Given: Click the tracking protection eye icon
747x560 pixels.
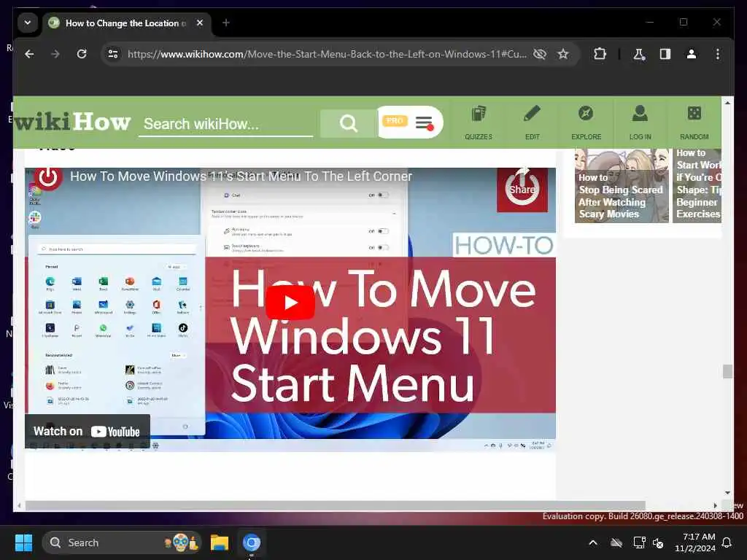Looking at the screenshot, I should (x=539, y=54).
